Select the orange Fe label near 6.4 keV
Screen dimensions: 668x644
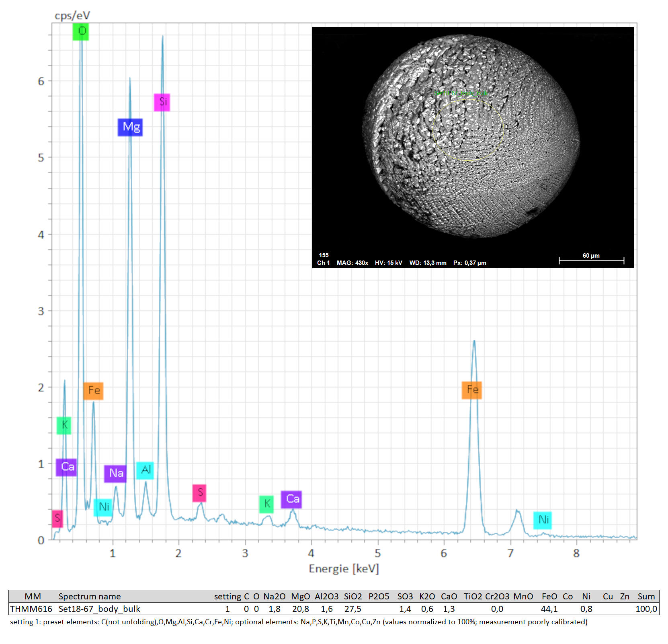[x=471, y=390]
